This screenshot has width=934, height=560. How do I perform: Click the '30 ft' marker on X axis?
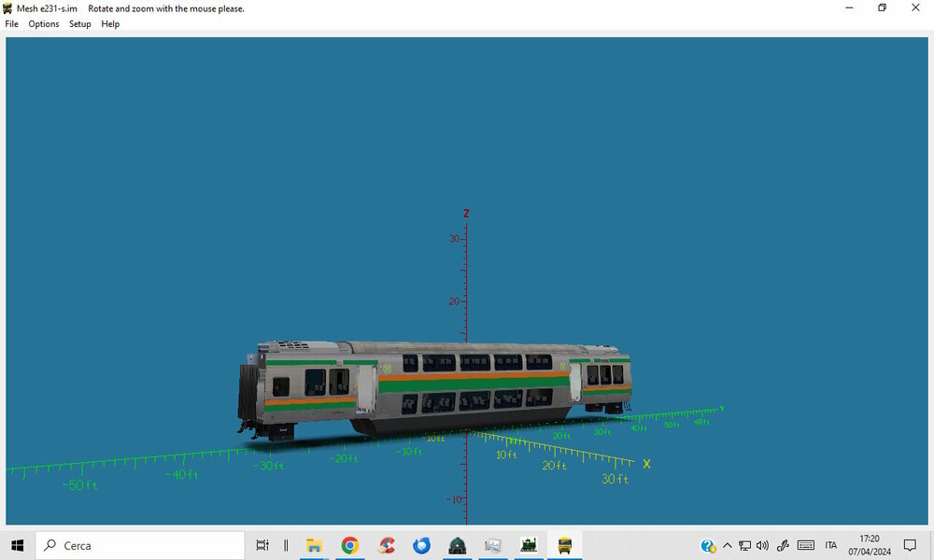pyautogui.click(x=616, y=479)
